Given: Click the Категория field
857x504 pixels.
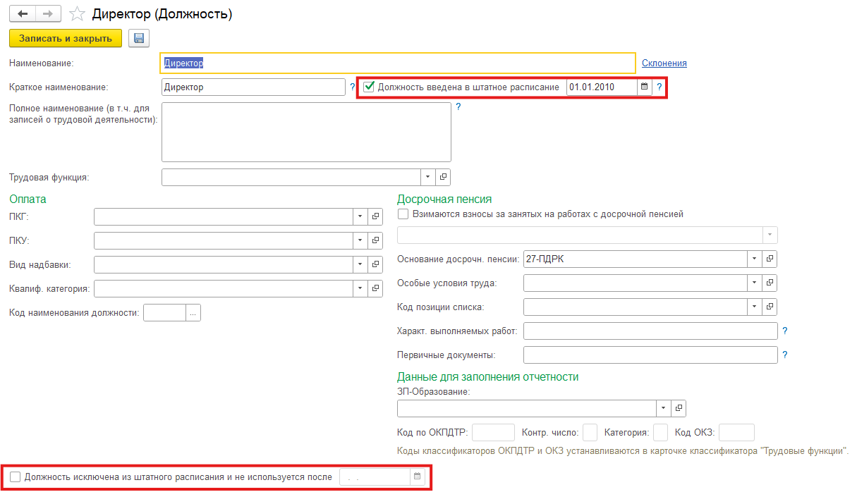Looking at the screenshot, I should pyautogui.click(x=660, y=432).
